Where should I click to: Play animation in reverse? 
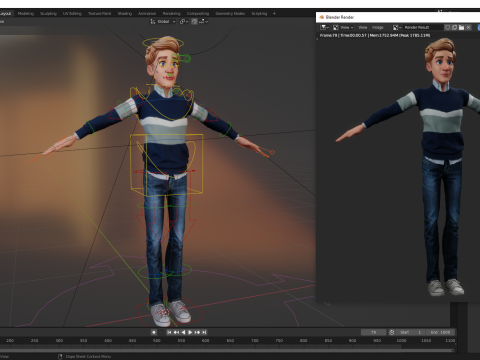(183, 332)
